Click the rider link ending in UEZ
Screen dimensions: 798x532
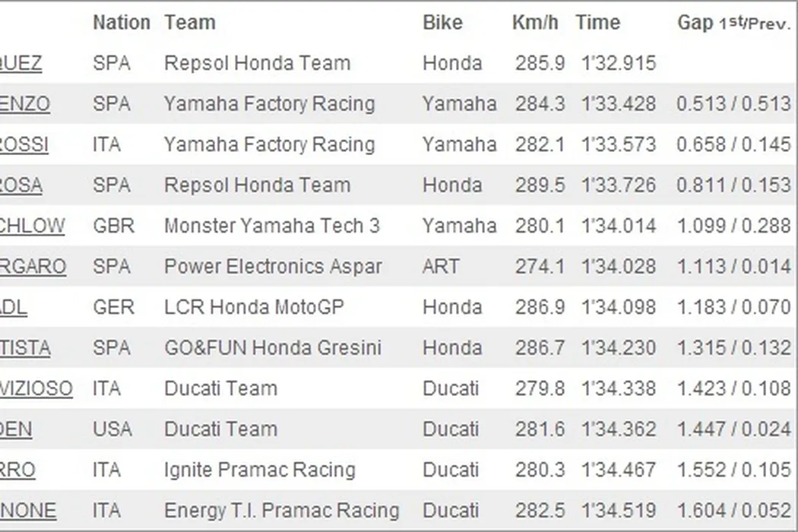point(21,63)
